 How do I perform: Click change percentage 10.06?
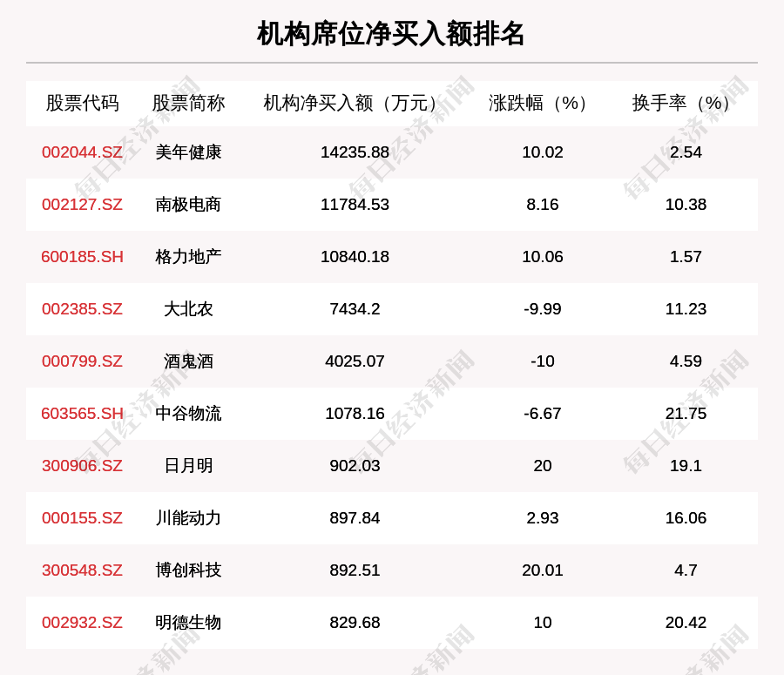(x=543, y=256)
